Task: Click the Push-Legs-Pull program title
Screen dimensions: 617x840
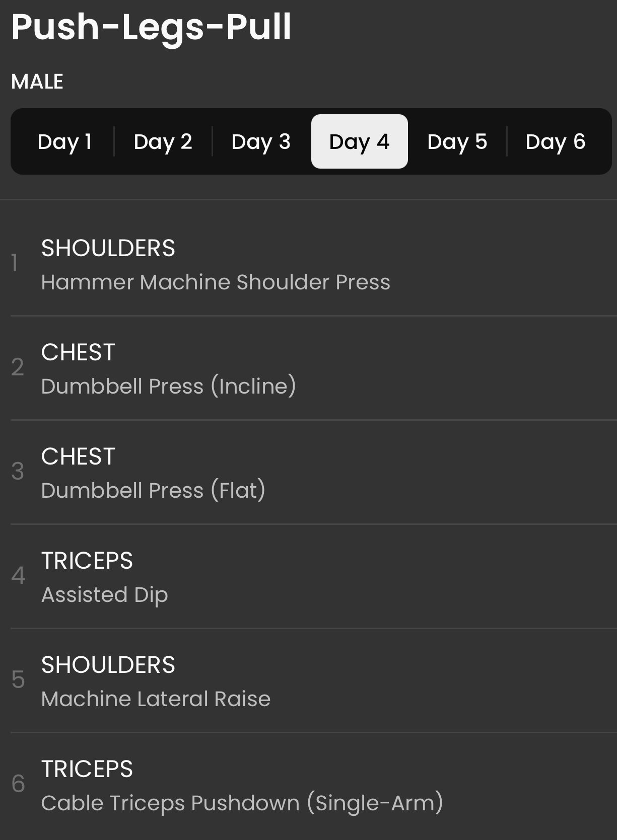Action: click(151, 27)
